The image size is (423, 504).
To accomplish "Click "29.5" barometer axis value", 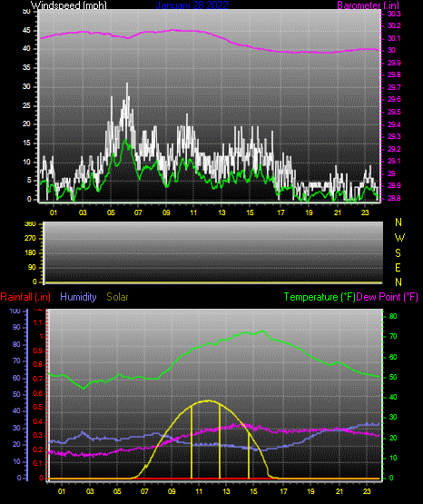I will point(394,112).
